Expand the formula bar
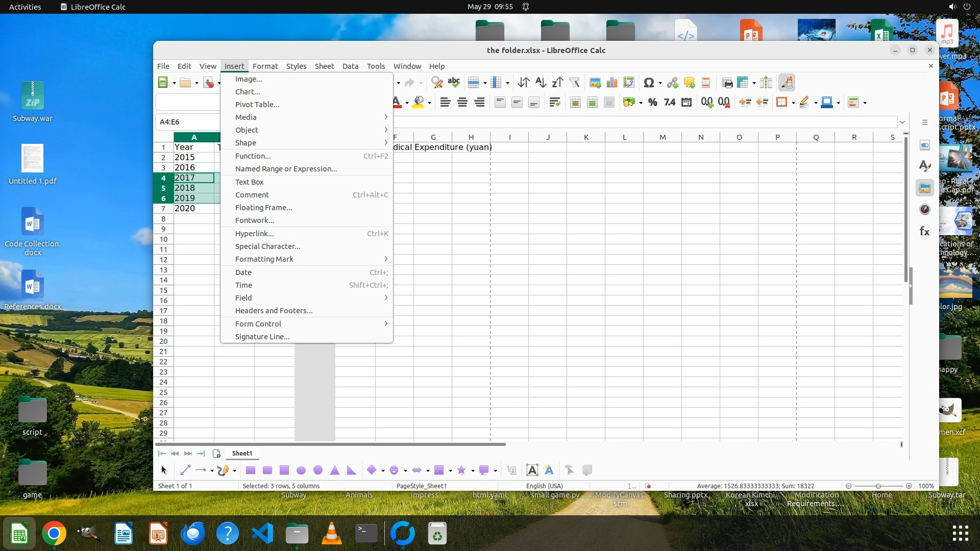 pos(902,122)
